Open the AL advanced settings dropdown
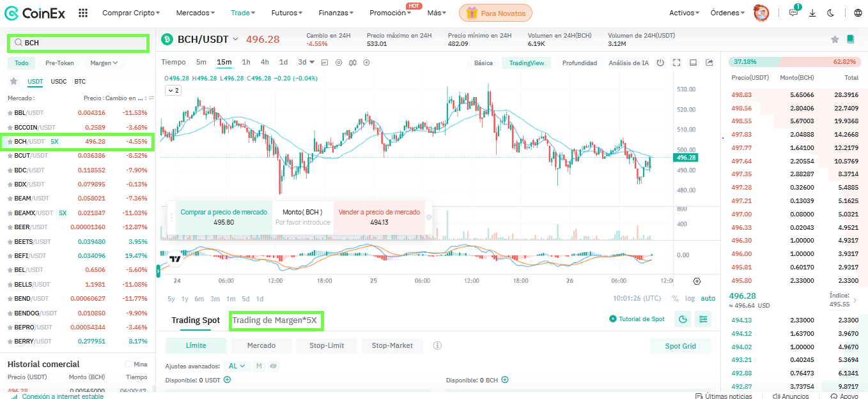The height and width of the screenshot is (399, 868). click(x=237, y=366)
